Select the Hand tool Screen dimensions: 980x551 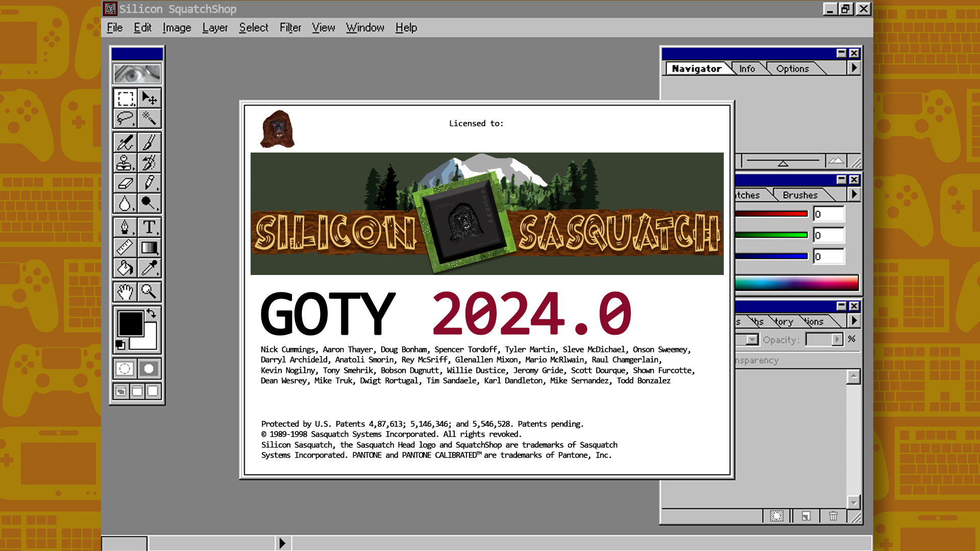pos(125,292)
